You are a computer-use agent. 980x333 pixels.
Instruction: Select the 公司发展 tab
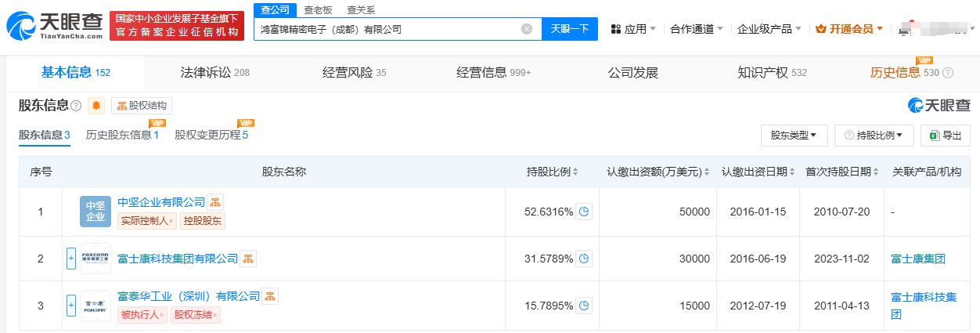pos(633,73)
